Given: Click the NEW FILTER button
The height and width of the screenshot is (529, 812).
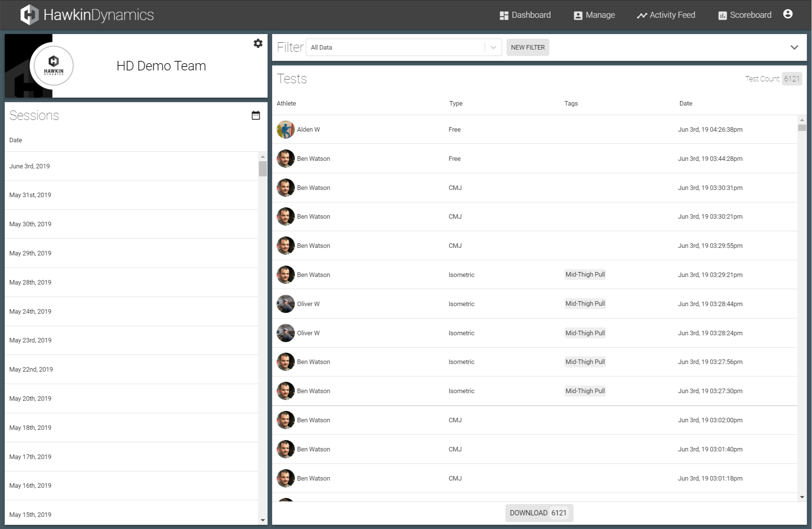Looking at the screenshot, I should pyautogui.click(x=527, y=47).
